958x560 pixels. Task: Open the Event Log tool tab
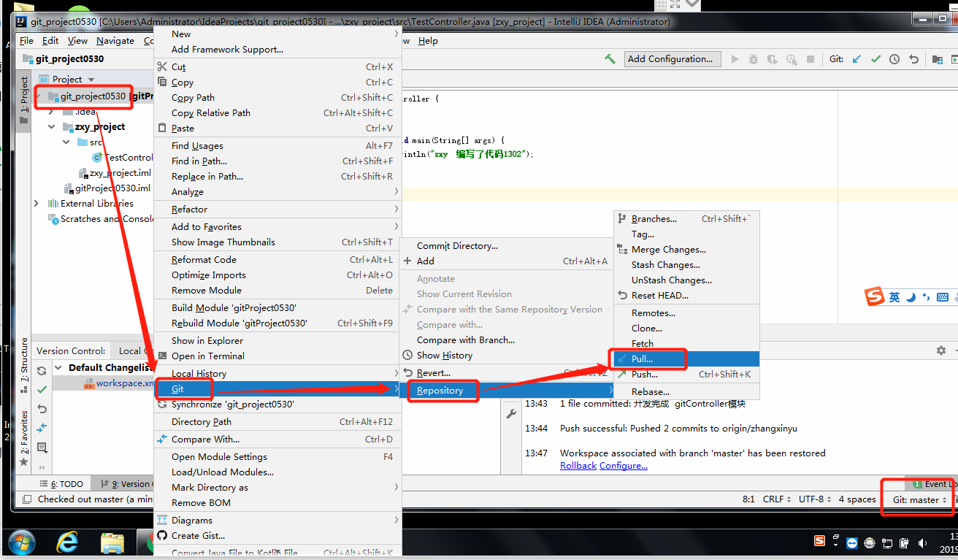pos(933,484)
